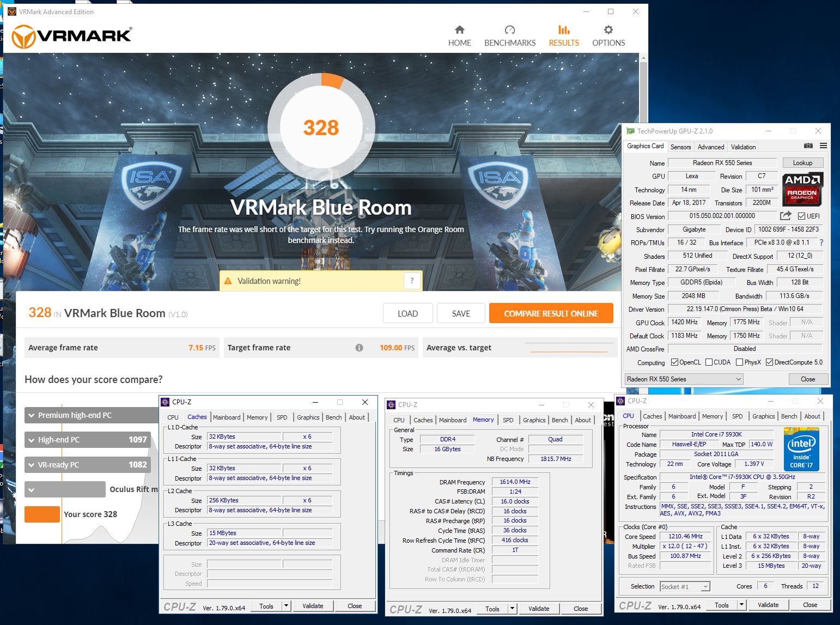The width and height of the screenshot is (840, 625).
Task: Open the Socket #1 selection dropdown
Action: pos(685,587)
